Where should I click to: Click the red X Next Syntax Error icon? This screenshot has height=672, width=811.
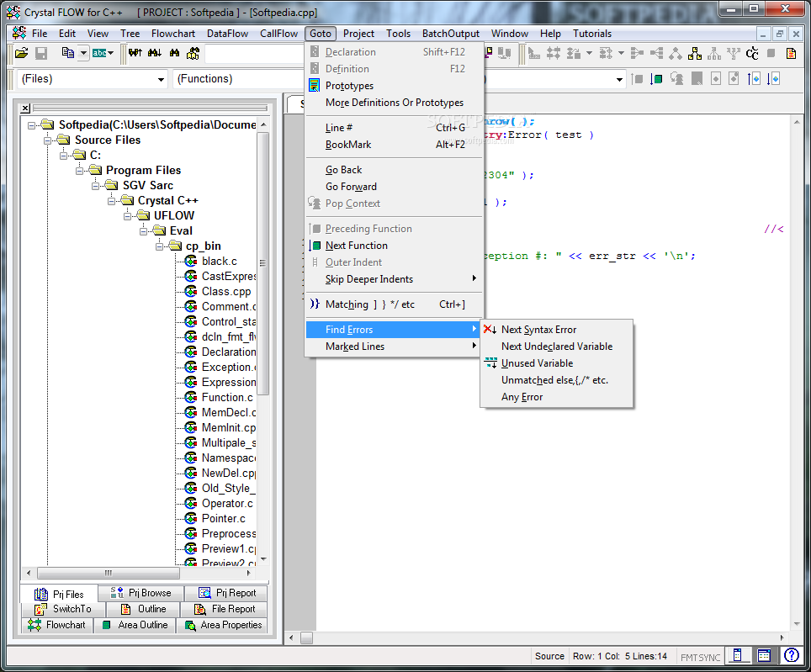pyautogui.click(x=490, y=330)
